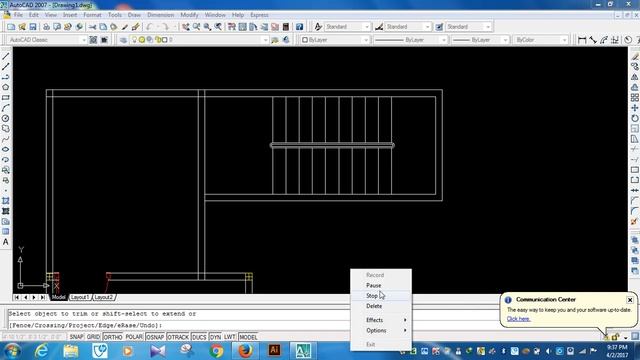Image resolution: width=640 pixels, height=360 pixels.
Task: Select the Polygon draw tool
Action: [6, 87]
